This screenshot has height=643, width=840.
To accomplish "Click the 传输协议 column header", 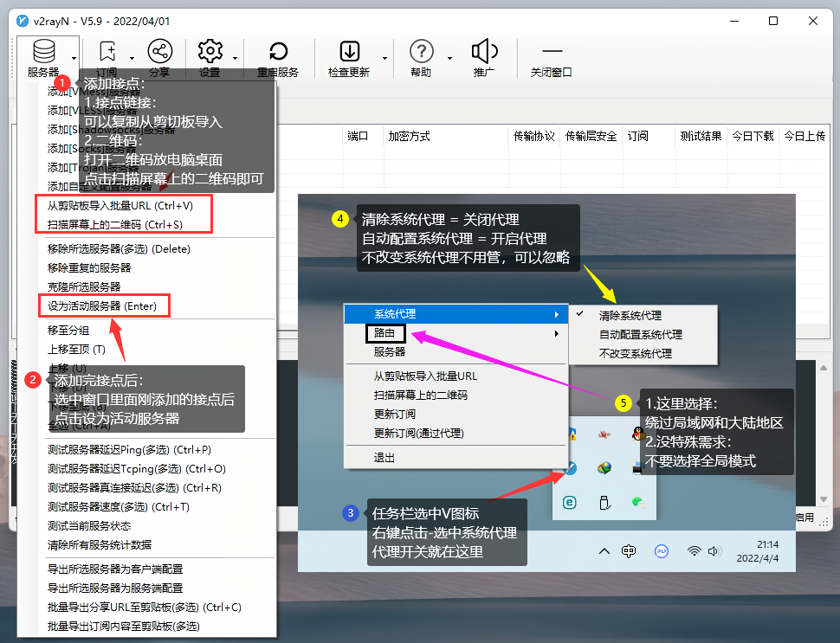I will coord(533,136).
